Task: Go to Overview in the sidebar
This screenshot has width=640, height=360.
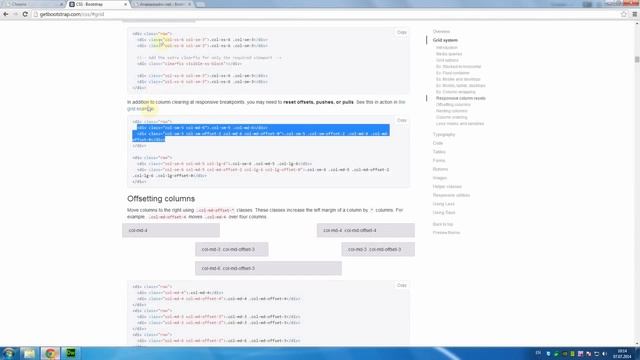Action: coord(441,31)
